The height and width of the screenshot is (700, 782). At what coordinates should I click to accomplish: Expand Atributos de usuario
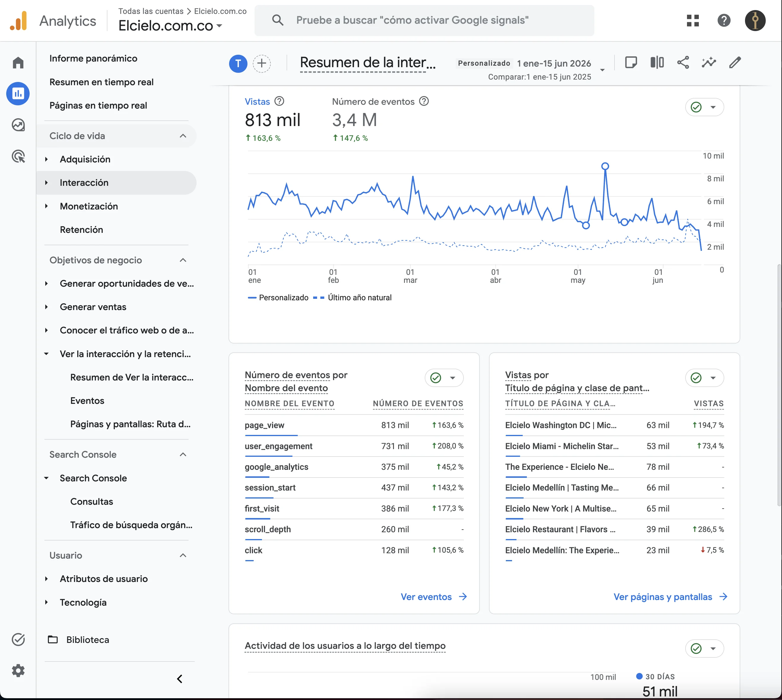click(46, 579)
